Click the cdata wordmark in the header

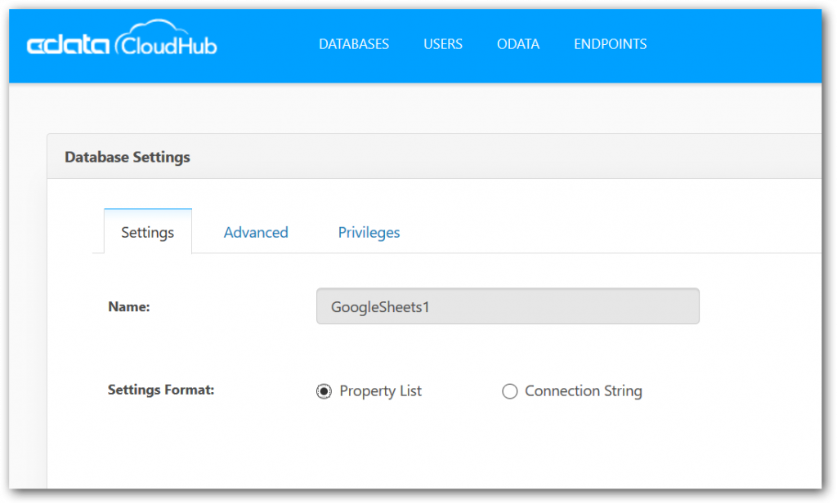[68, 45]
